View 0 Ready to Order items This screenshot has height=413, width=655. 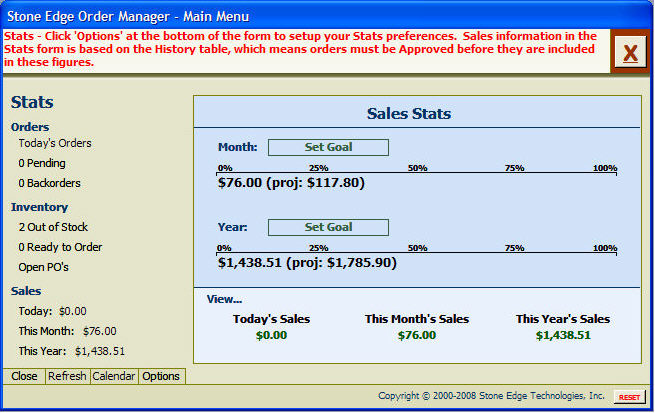pyautogui.click(x=60, y=247)
